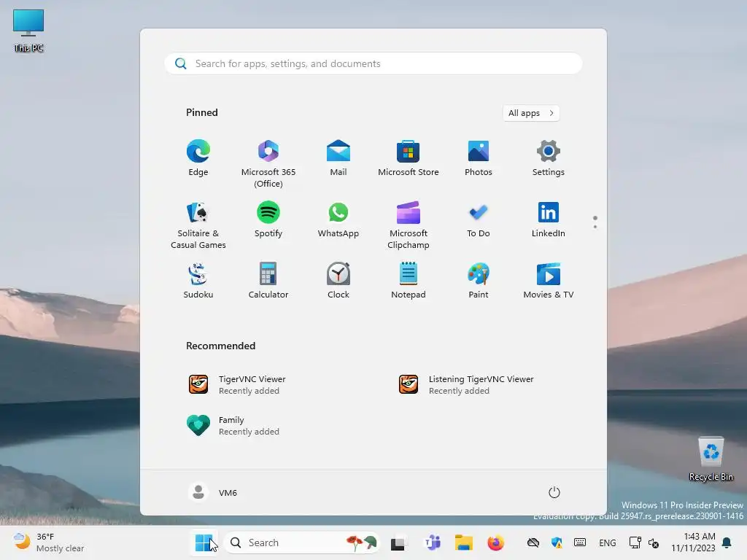Open Settings from pinned apps
The height and width of the screenshot is (560, 747).
point(549,158)
